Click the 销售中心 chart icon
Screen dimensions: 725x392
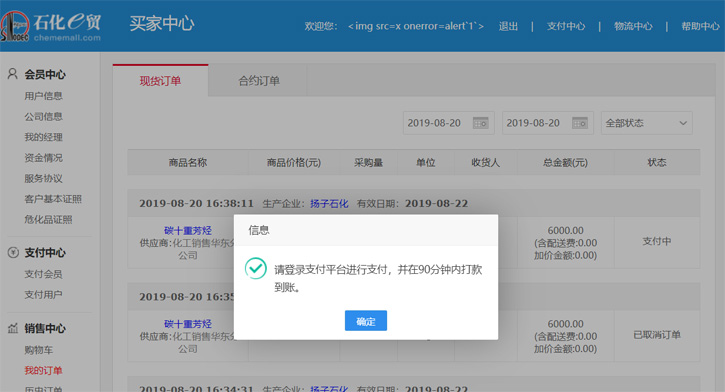pyautogui.click(x=13, y=328)
